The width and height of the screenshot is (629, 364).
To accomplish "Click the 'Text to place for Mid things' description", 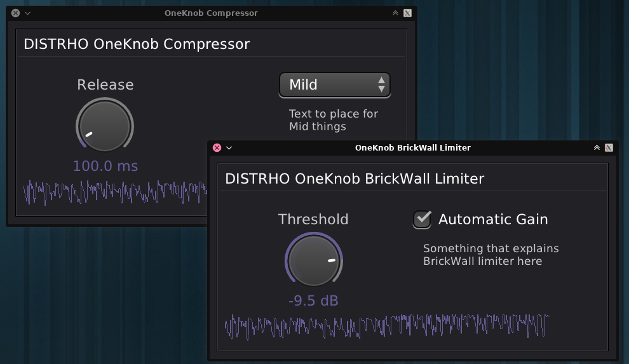I will pos(334,120).
